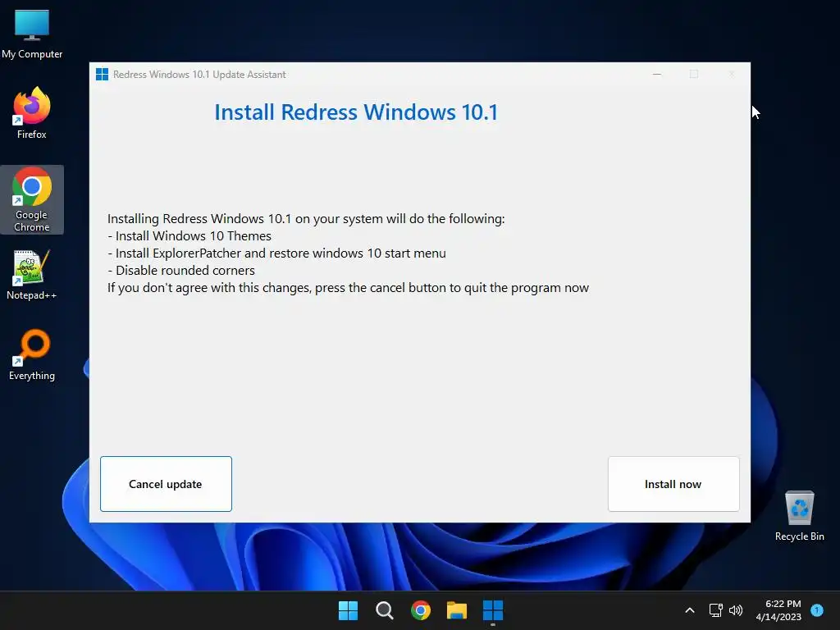Select the Google Chrome desktop shortcut
The height and width of the screenshot is (630, 840).
click(32, 199)
